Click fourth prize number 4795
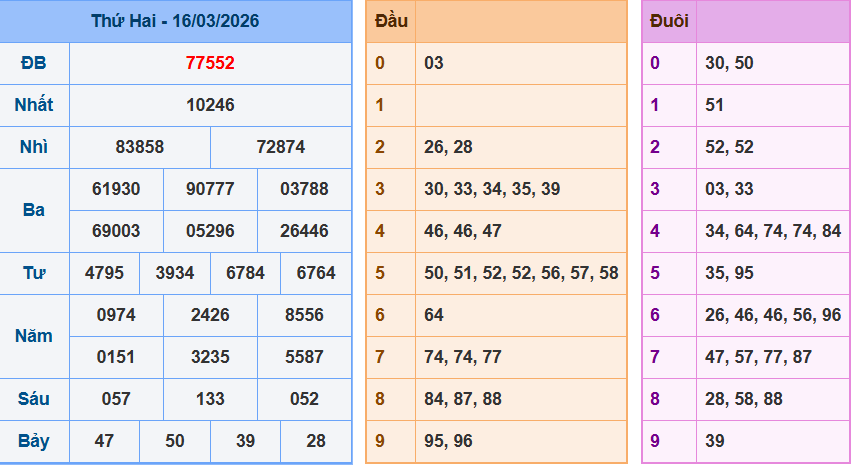854x467 pixels. (x=105, y=273)
